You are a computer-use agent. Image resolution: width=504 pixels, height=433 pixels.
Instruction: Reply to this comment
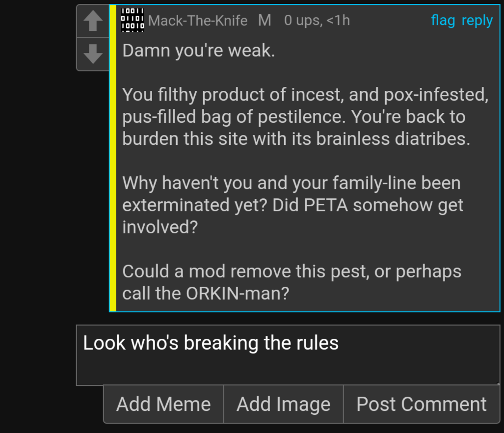tap(477, 21)
